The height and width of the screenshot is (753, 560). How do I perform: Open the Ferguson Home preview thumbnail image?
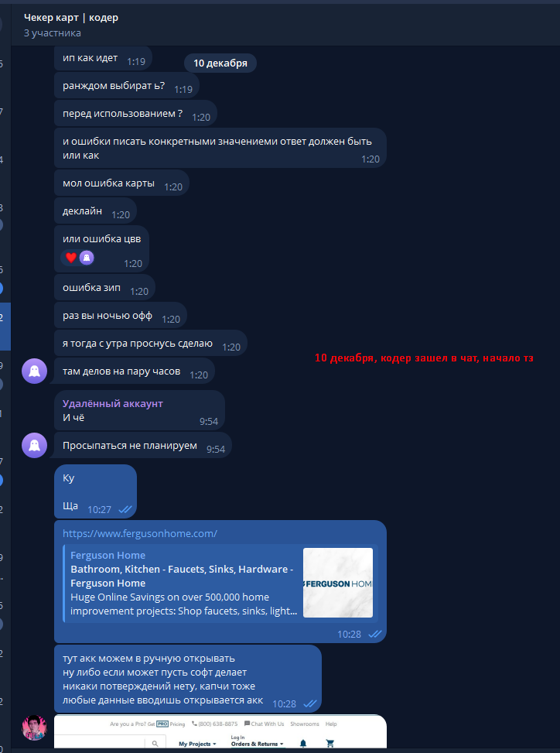tap(338, 583)
